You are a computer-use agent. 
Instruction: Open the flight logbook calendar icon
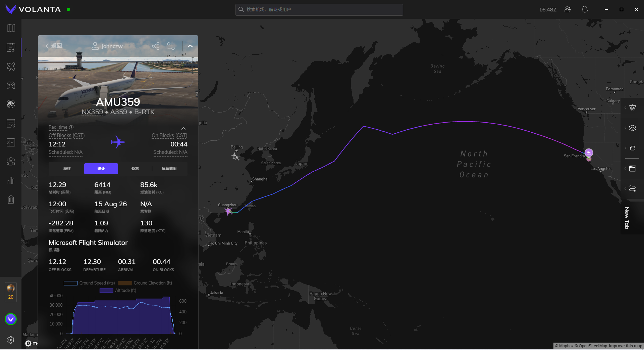point(11,47)
